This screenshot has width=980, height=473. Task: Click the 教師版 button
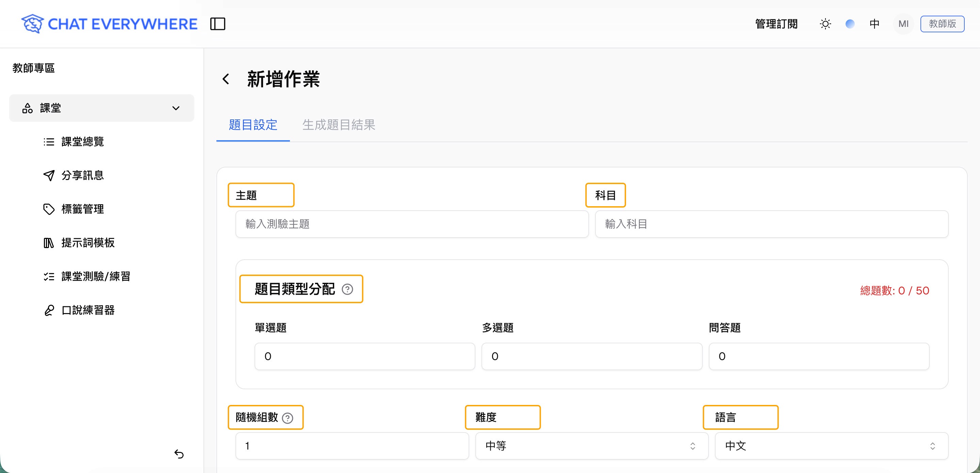[x=942, y=23]
